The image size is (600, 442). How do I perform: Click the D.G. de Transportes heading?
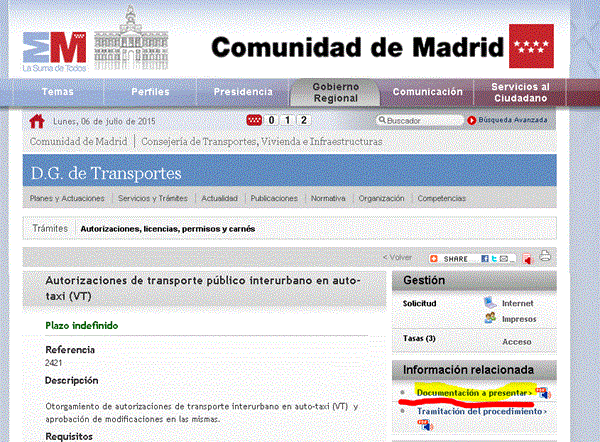(106, 173)
